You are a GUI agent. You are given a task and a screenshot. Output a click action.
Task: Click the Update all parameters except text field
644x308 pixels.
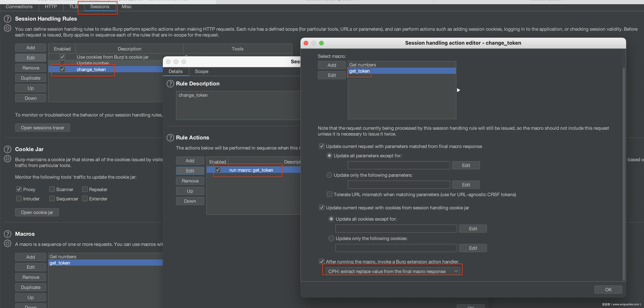pyautogui.click(x=399, y=165)
